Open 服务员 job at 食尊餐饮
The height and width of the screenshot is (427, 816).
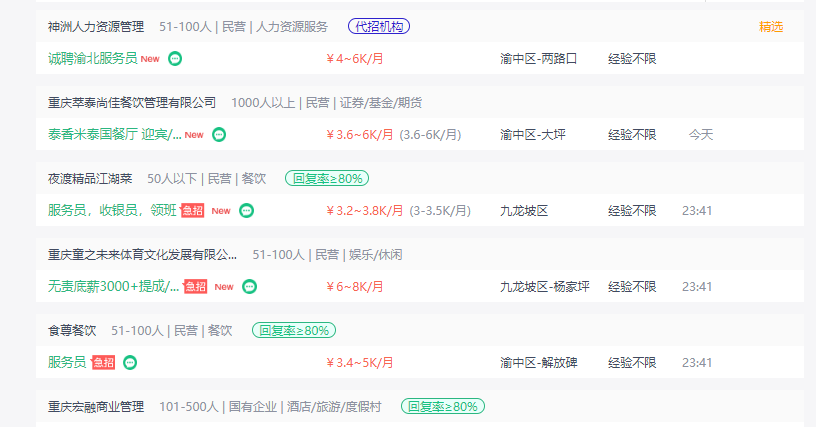[x=67, y=363]
